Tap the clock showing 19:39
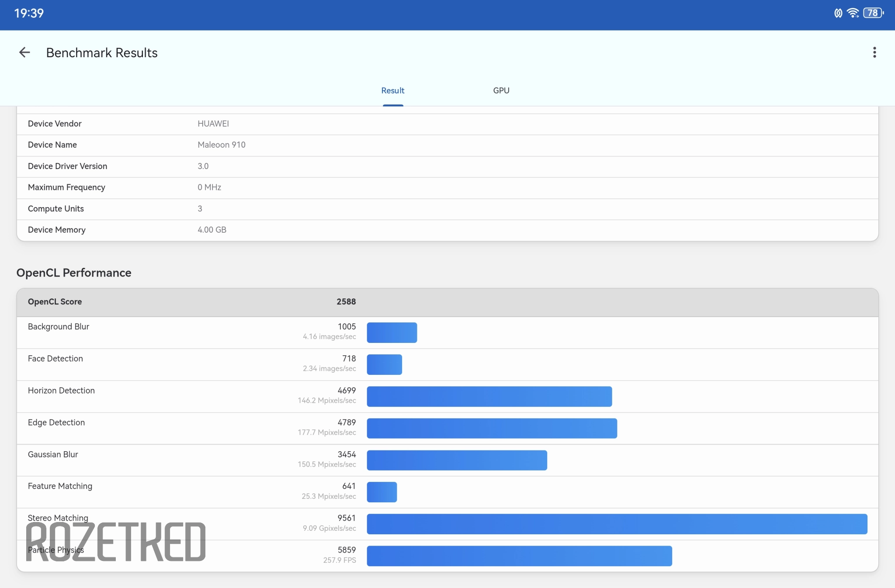This screenshot has width=895, height=588. click(29, 13)
